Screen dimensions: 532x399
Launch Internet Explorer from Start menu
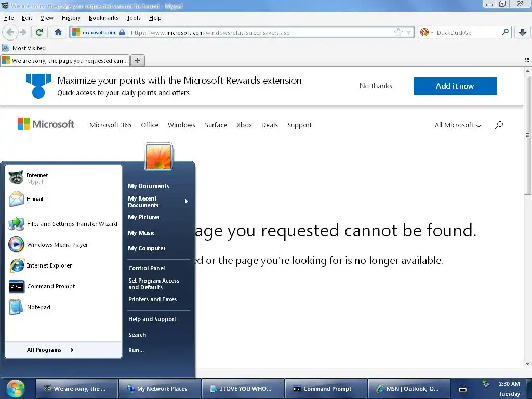click(63, 265)
